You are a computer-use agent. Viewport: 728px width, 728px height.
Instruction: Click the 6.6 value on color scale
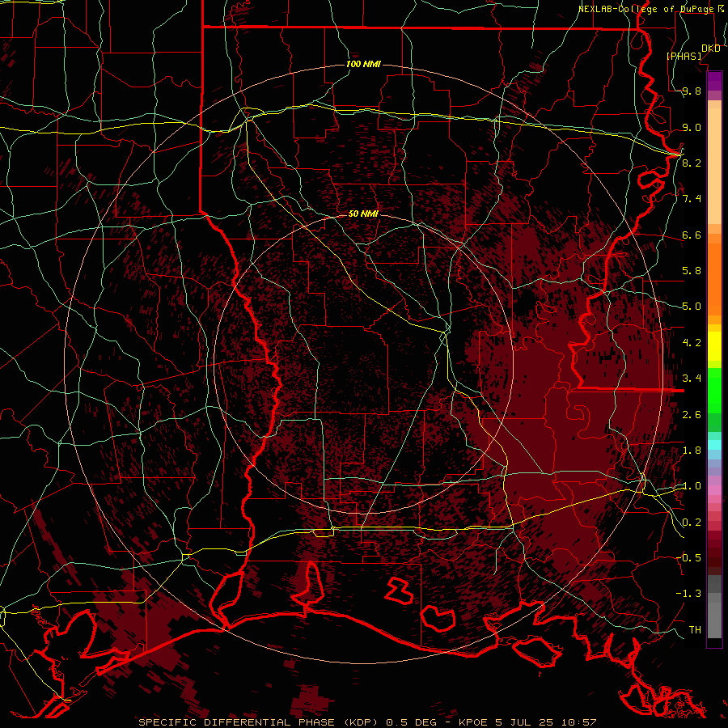coord(692,235)
